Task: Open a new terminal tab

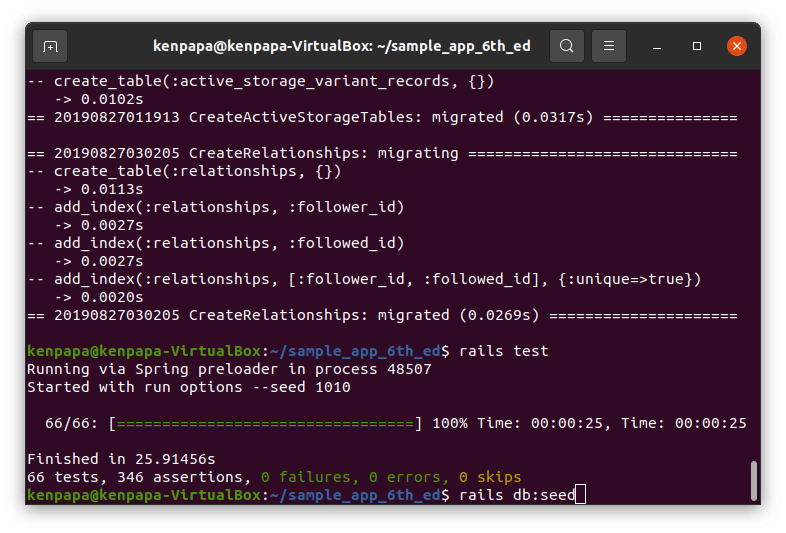Action: [x=50, y=46]
